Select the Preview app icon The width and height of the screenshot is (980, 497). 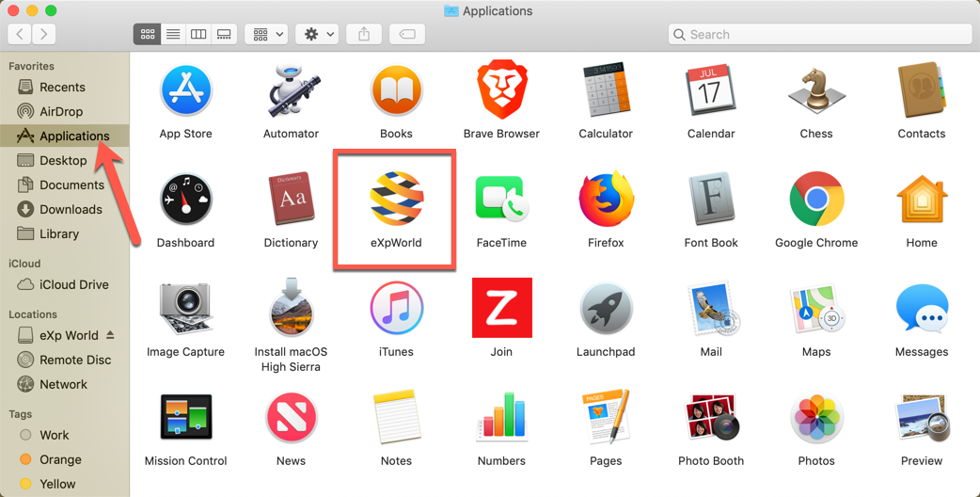click(922, 418)
